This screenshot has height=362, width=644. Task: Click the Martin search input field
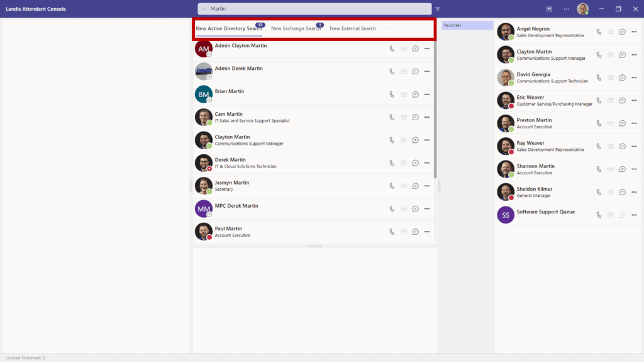314,9
